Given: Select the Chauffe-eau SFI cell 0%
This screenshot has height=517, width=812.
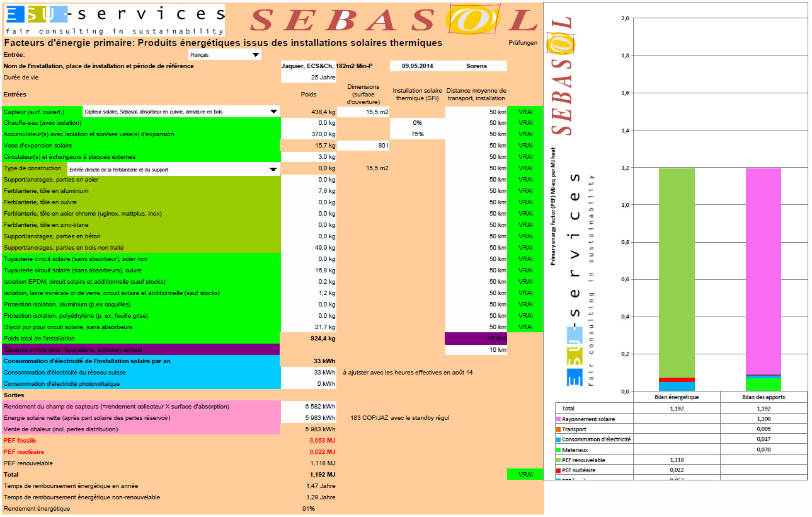Looking at the screenshot, I should [417, 123].
